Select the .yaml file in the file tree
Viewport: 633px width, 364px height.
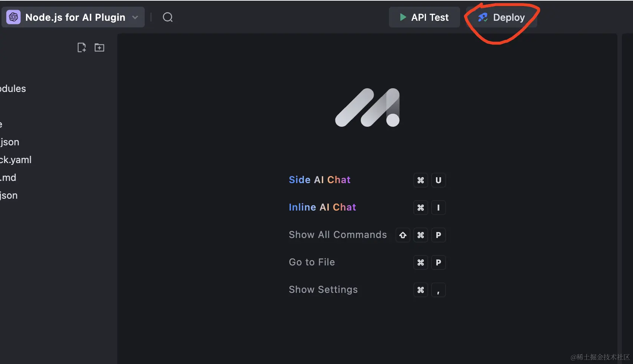point(16,160)
